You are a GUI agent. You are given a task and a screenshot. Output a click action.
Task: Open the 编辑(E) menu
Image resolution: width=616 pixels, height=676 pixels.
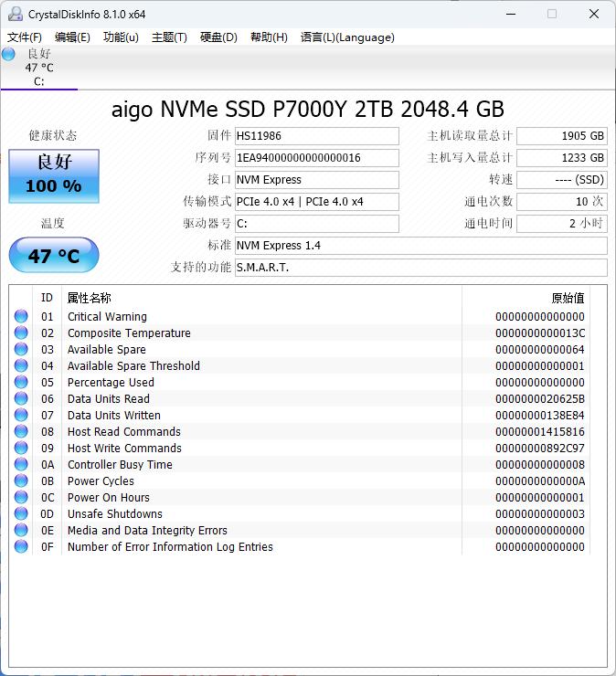[x=72, y=37]
